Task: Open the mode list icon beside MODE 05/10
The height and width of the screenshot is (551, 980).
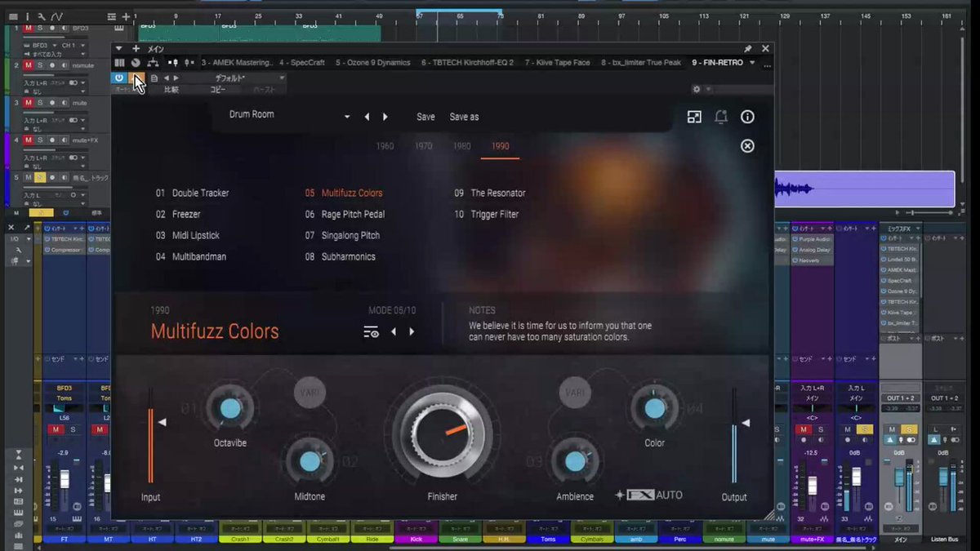Action: pos(371,331)
